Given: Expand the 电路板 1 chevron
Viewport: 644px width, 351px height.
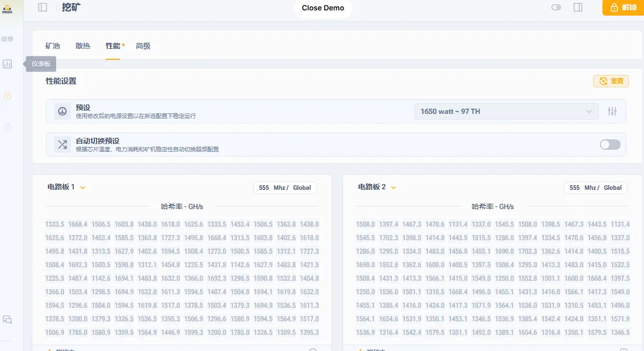Looking at the screenshot, I should point(83,188).
